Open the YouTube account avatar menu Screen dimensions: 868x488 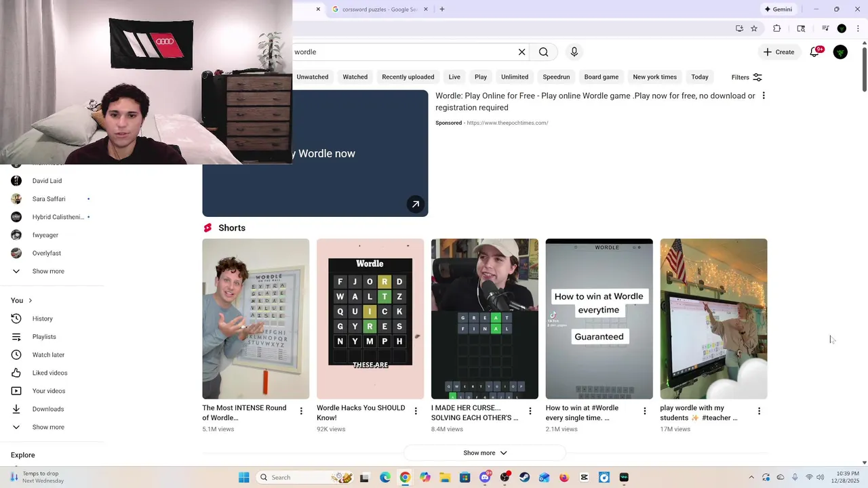click(840, 52)
